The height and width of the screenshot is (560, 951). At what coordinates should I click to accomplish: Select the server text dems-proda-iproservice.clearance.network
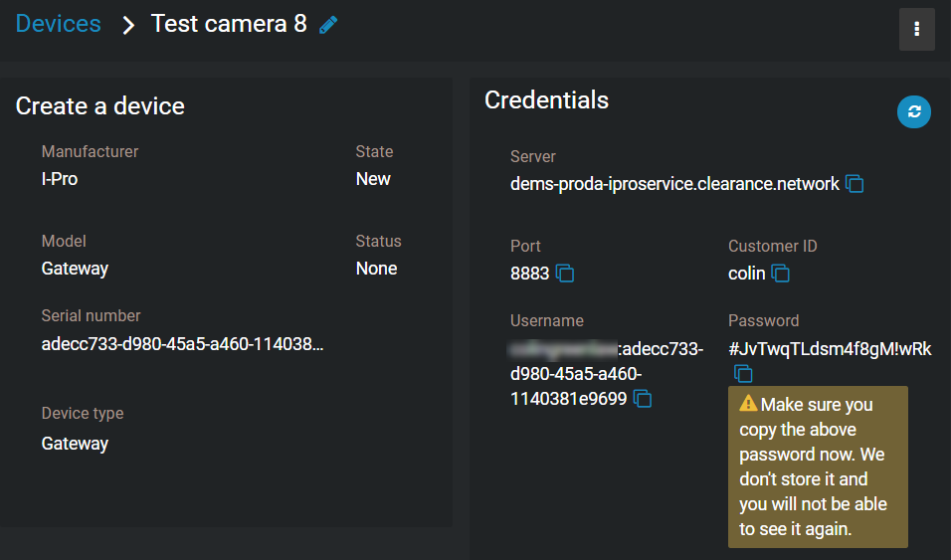(x=674, y=184)
